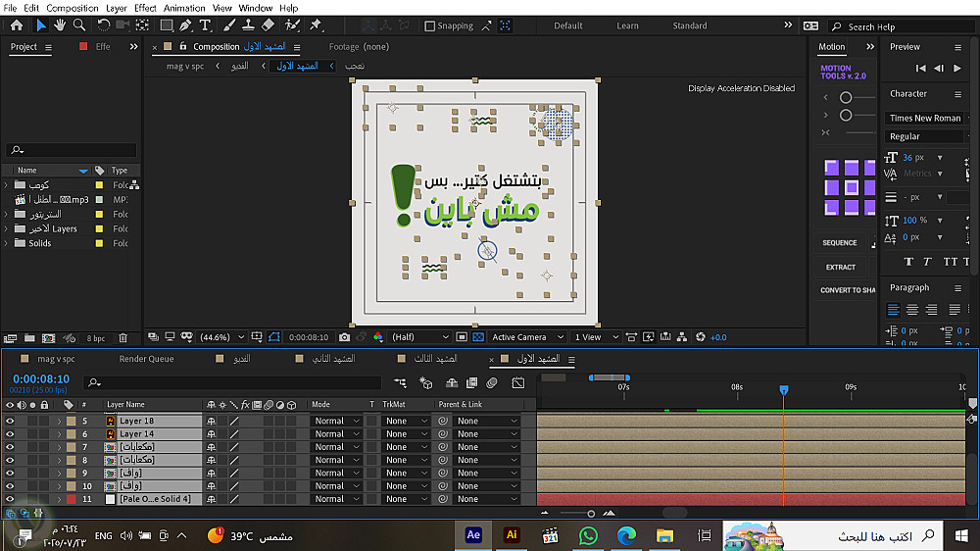Select the Zoom tool in toolbar
Image resolution: width=980 pixels, height=551 pixels.
coord(79,25)
